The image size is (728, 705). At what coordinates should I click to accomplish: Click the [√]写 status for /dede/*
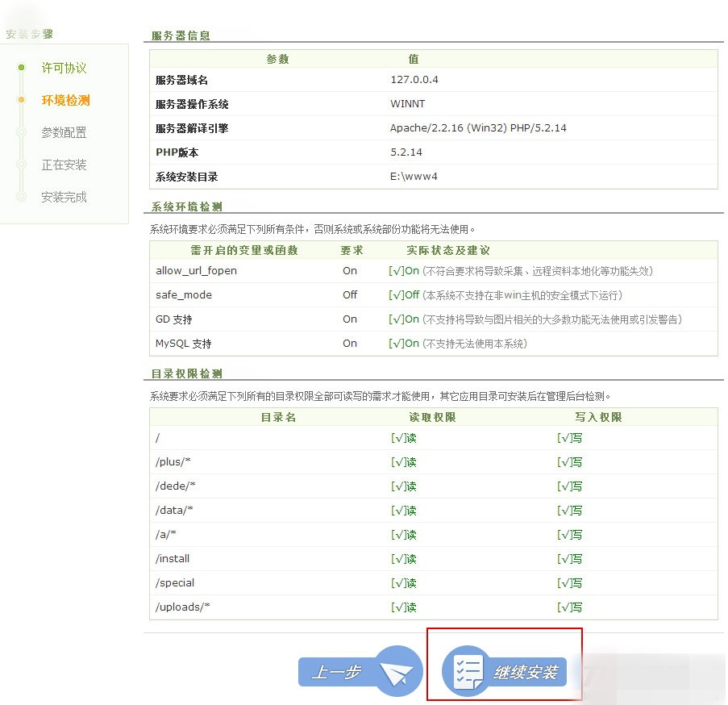coord(570,486)
